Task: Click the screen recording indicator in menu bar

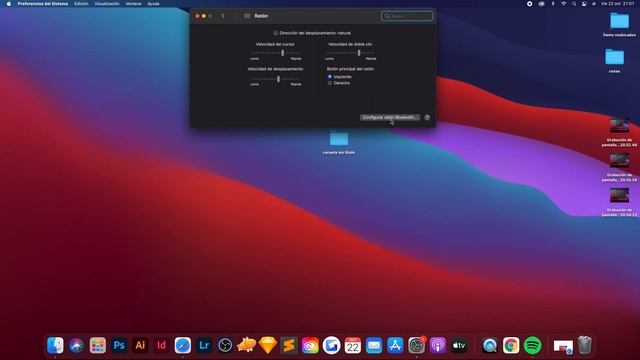Action: point(529,4)
